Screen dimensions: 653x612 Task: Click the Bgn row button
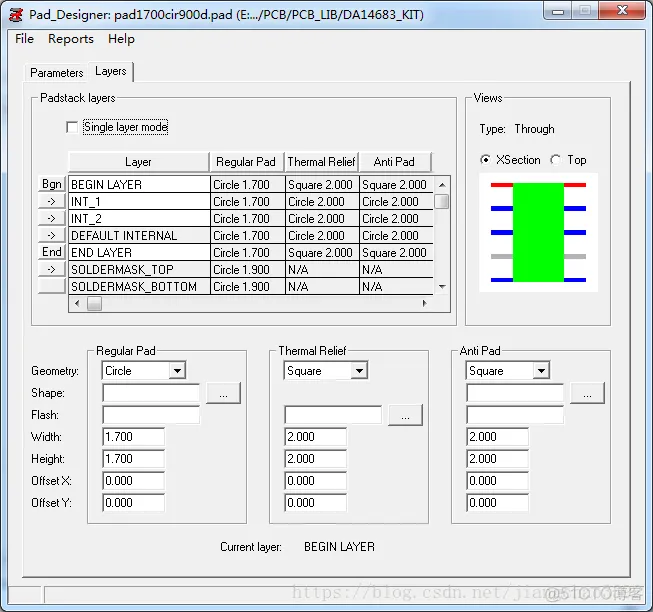pos(52,184)
